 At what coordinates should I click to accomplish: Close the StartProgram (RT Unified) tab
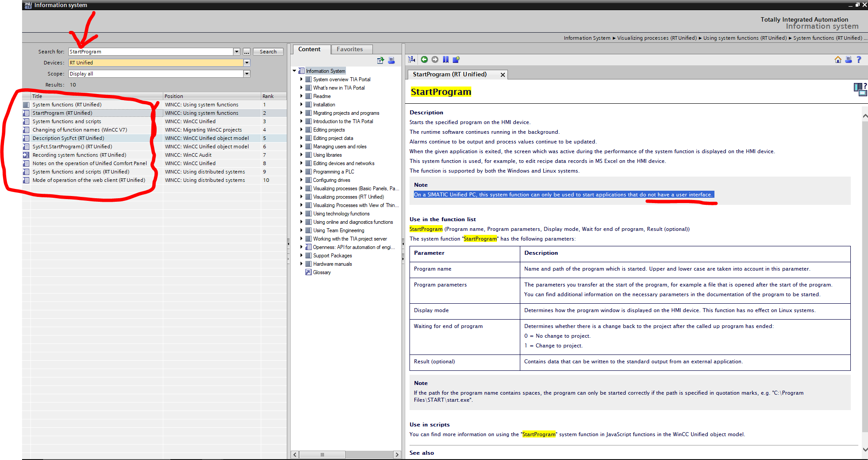[503, 75]
